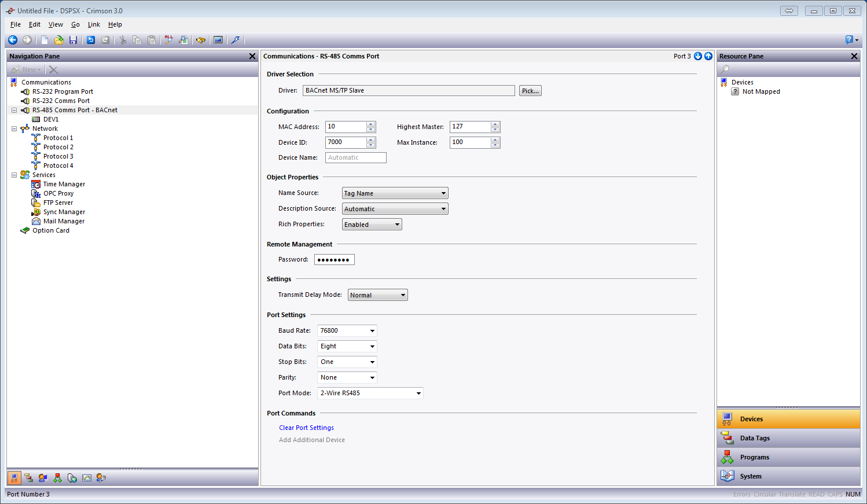Open the Stop Bits dropdown
Screen dimensions: 867x504
click(x=347, y=362)
